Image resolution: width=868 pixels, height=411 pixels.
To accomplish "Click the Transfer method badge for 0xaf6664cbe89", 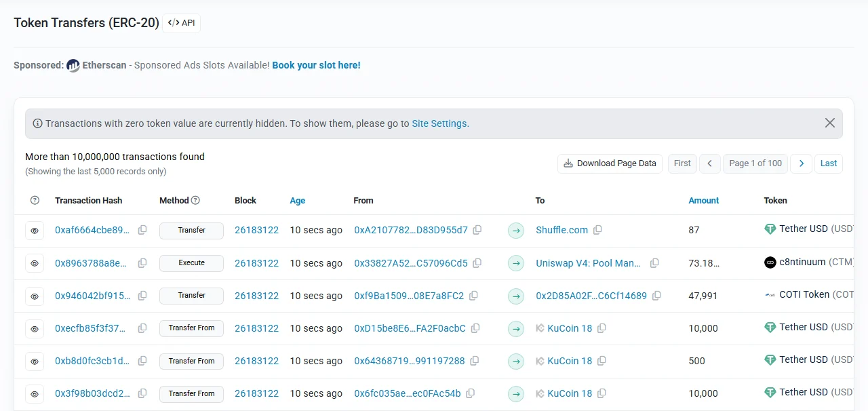I will click(x=192, y=231).
